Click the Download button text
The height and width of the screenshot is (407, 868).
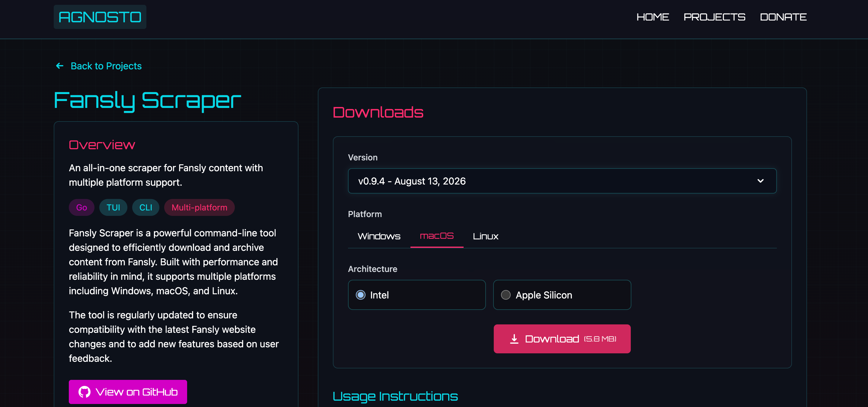coord(552,339)
